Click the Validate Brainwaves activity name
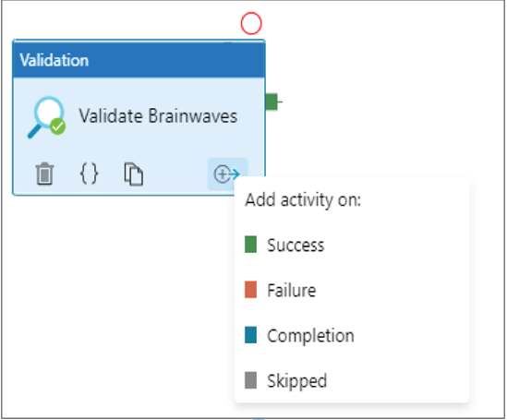The height and width of the screenshot is (420, 507). 158,116
